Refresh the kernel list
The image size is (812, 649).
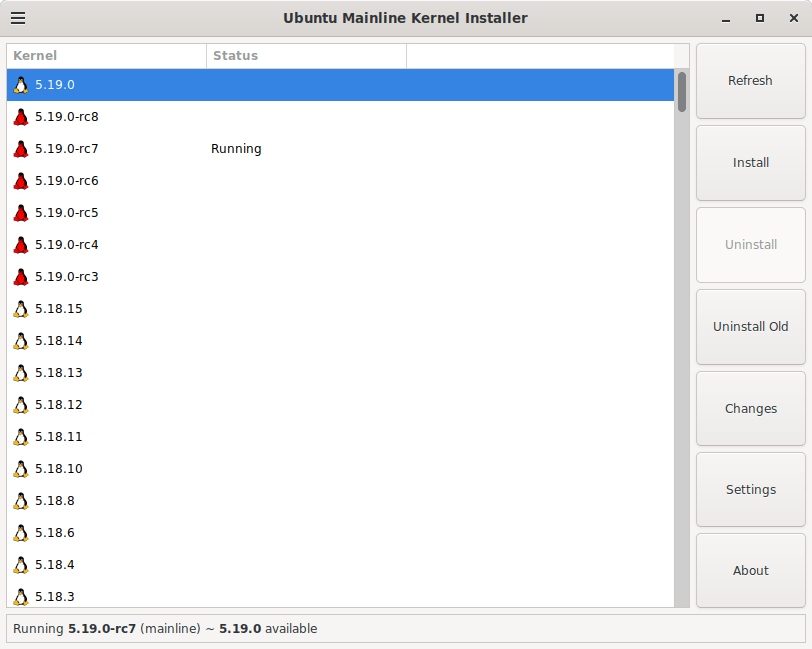click(x=750, y=81)
